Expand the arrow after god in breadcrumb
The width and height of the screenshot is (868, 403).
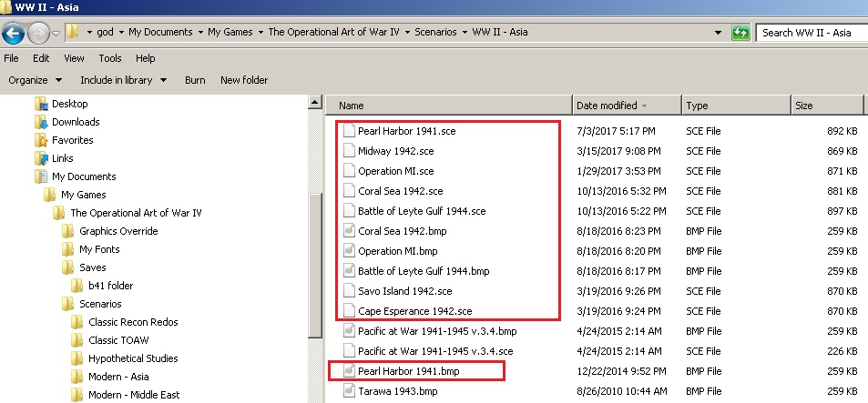121,32
